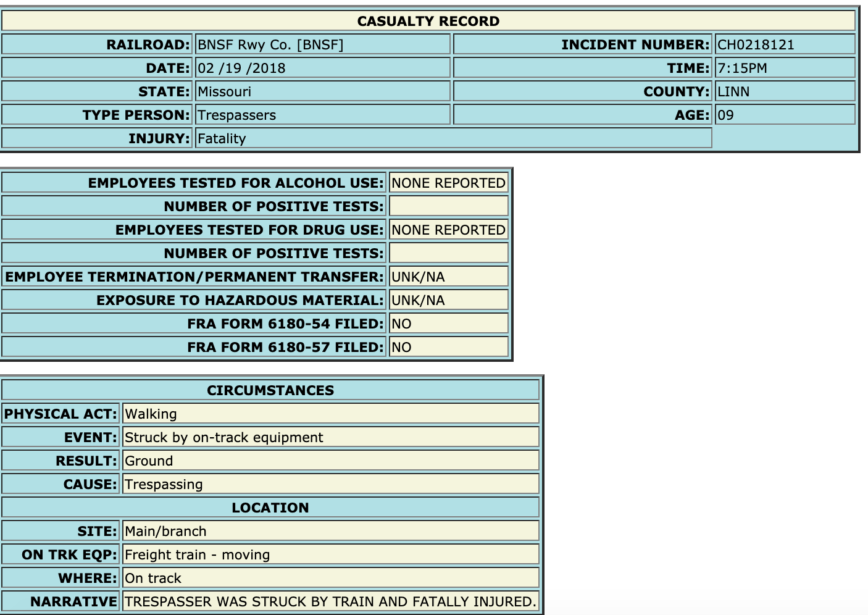Click EMPLOYEE TERMINATION/PERMANENT TRANSFER: label
Image resolution: width=868 pixels, height=615 pixels.
pyautogui.click(x=194, y=277)
